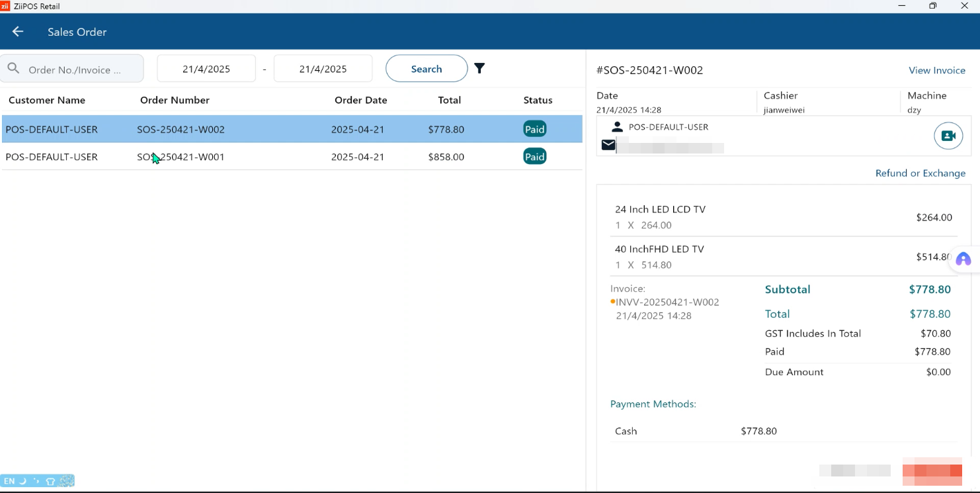
Task: Click the shirt skin icon in input toolbar
Action: pos(50,481)
